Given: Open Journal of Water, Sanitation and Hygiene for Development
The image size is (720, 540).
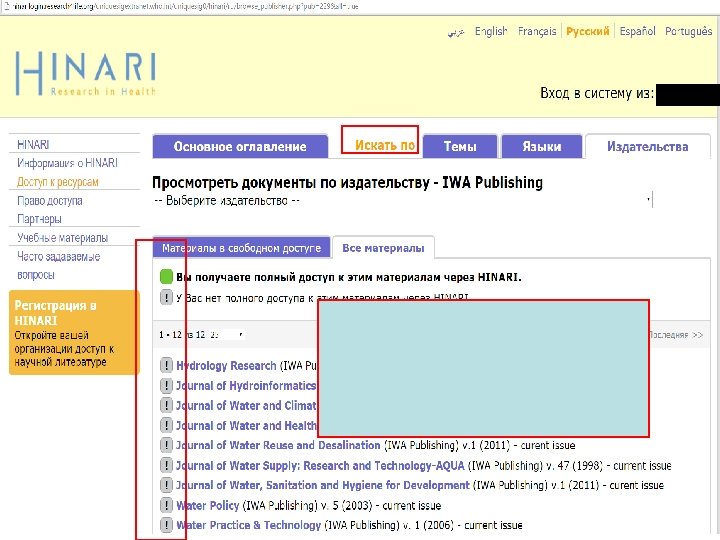Looking at the screenshot, I should [323, 485].
